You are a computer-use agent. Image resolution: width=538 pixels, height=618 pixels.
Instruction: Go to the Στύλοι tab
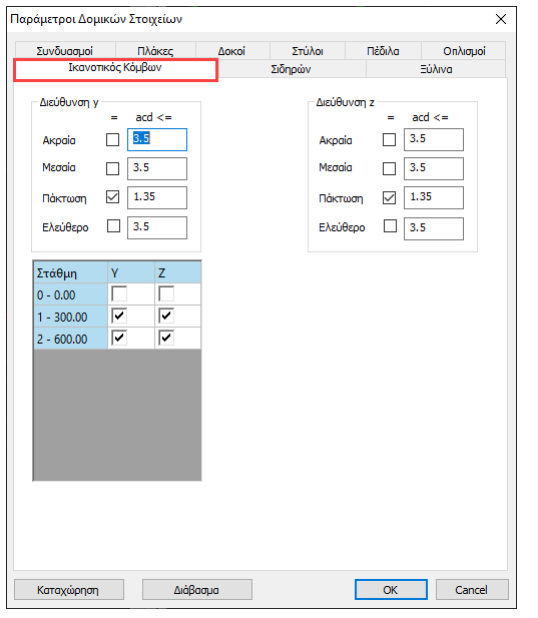[x=307, y=51]
